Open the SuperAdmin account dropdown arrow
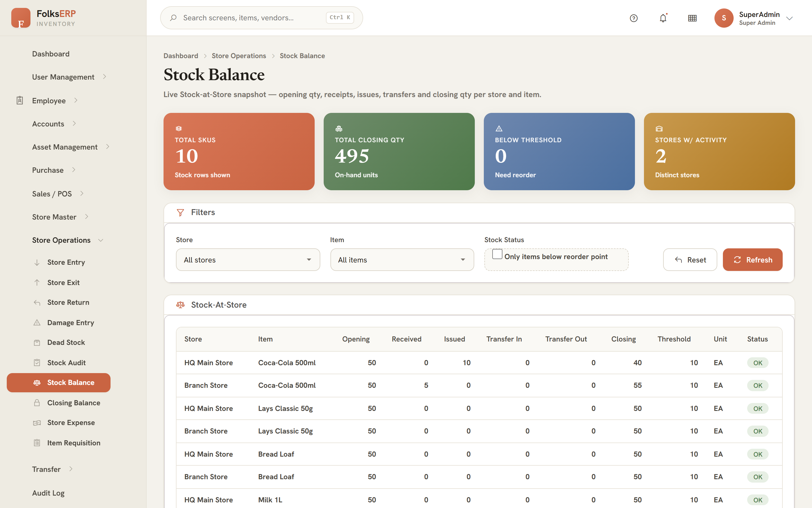812x508 pixels. click(789, 18)
